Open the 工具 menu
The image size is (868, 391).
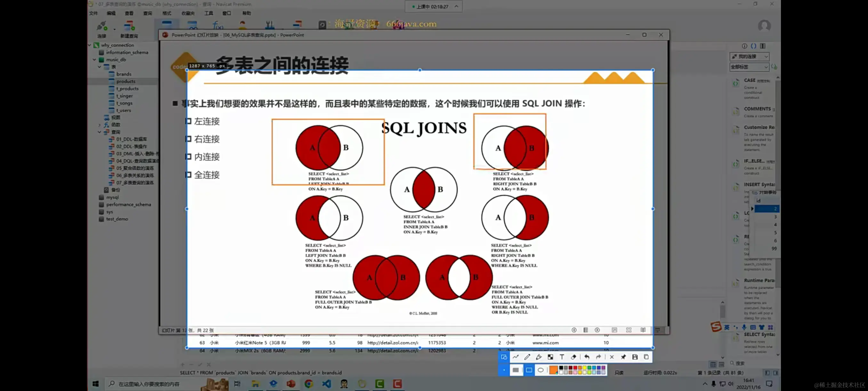tap(208, 13)
